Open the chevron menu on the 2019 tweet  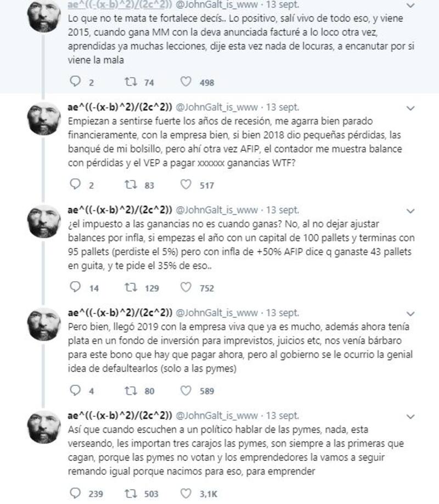(410, 313)
